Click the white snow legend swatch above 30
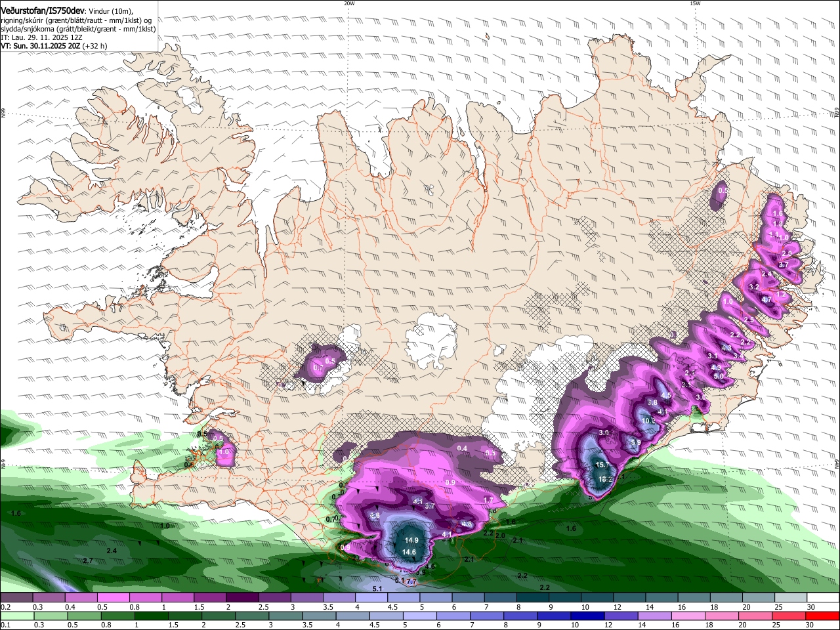This screenshot has width=840, height=630. (822, 597)
